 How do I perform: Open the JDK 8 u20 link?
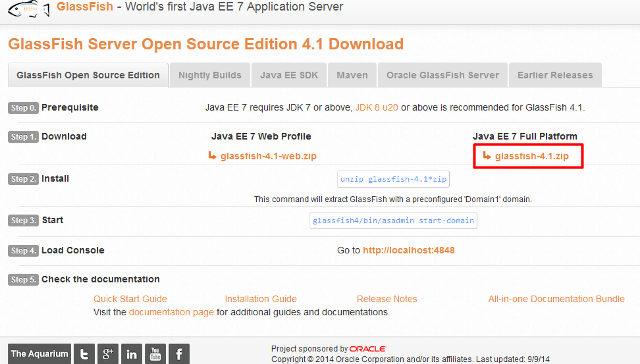(377, 107)
